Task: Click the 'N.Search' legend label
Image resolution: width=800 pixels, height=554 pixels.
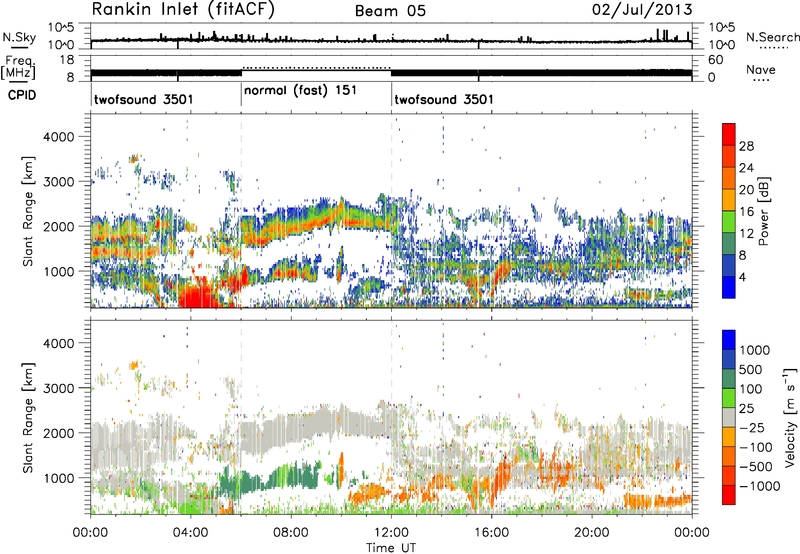Action: click(x=773, y=37)
